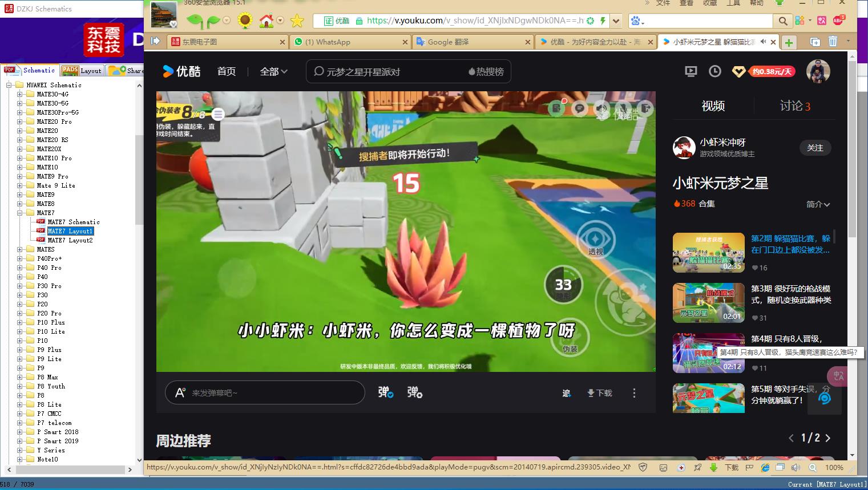868x490 pixels.
Task: Close the 优酷 为好内容全力以赴 tab
Action: pos(651,42)
